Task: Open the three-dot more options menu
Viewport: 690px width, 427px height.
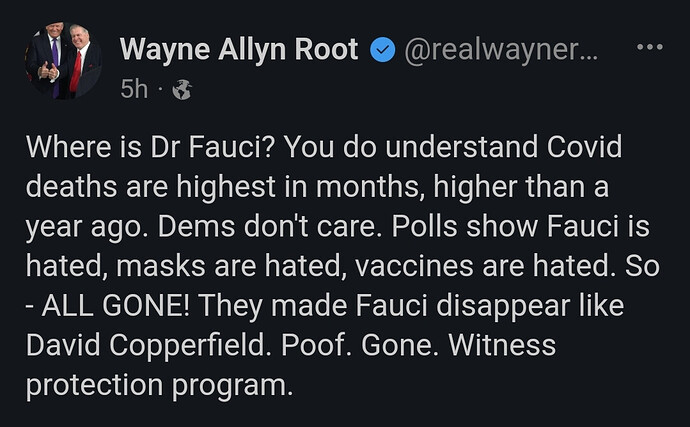Action: (649, 48)
